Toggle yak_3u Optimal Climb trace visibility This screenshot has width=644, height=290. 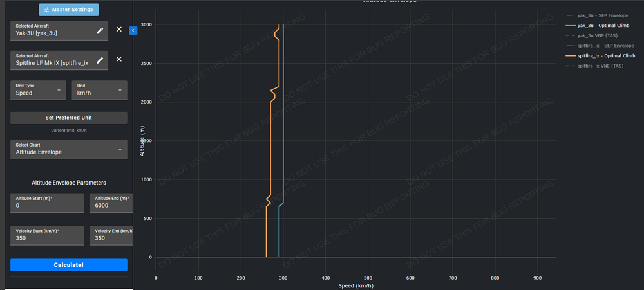606,25
